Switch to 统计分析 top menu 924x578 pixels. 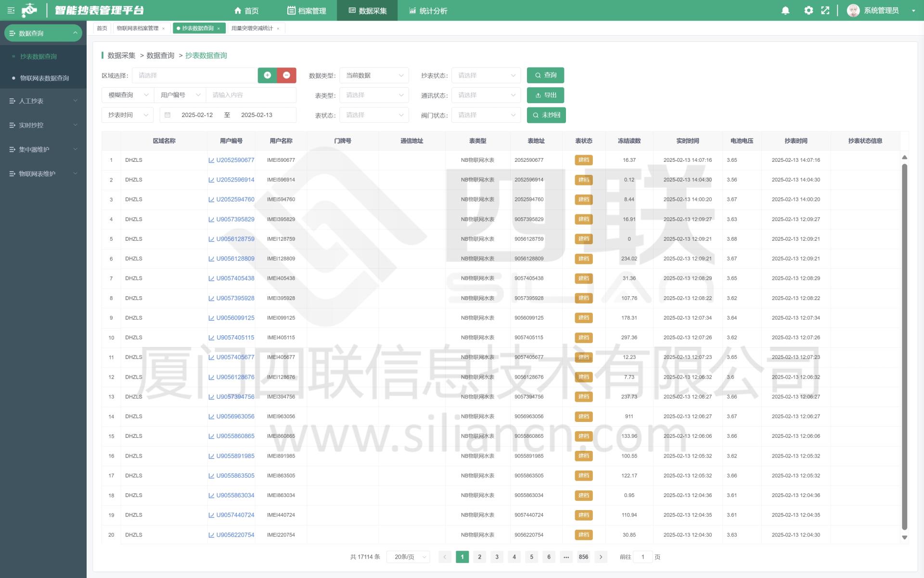pos(428,11)
